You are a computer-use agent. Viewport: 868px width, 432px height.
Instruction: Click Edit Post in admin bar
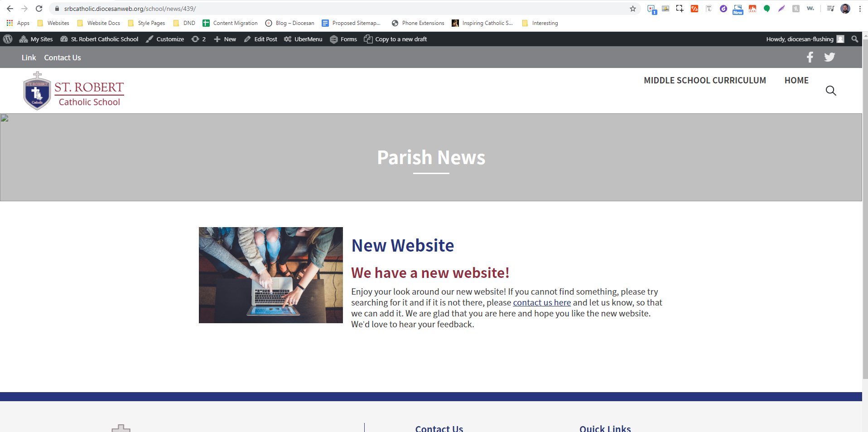tap(260, 39)
